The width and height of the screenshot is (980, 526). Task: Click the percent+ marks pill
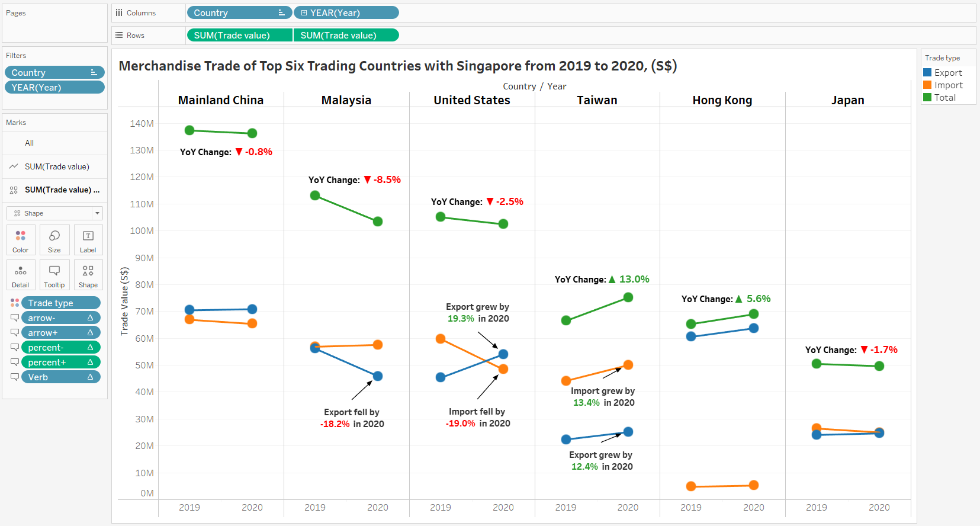61,362
